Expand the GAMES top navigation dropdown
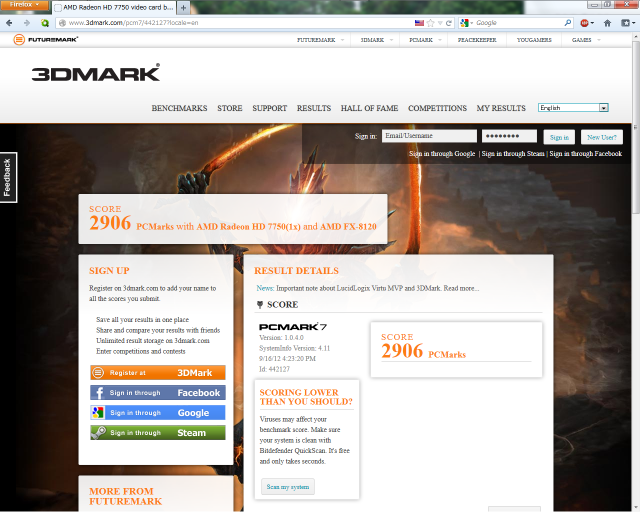 599,40
